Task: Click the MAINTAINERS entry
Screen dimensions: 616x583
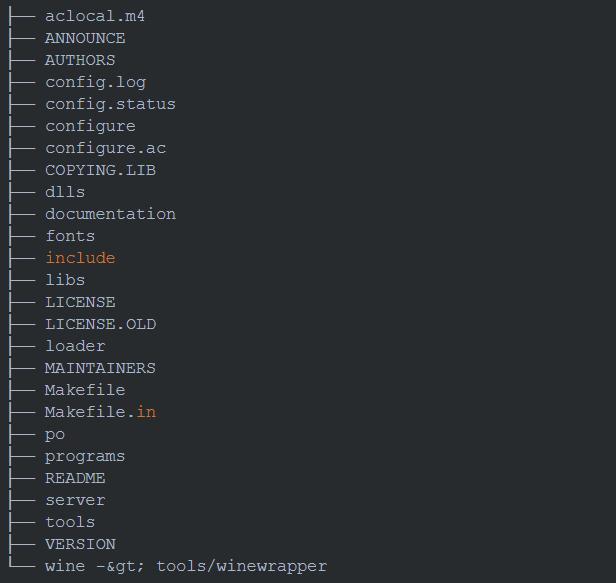Action: (100, 368)
